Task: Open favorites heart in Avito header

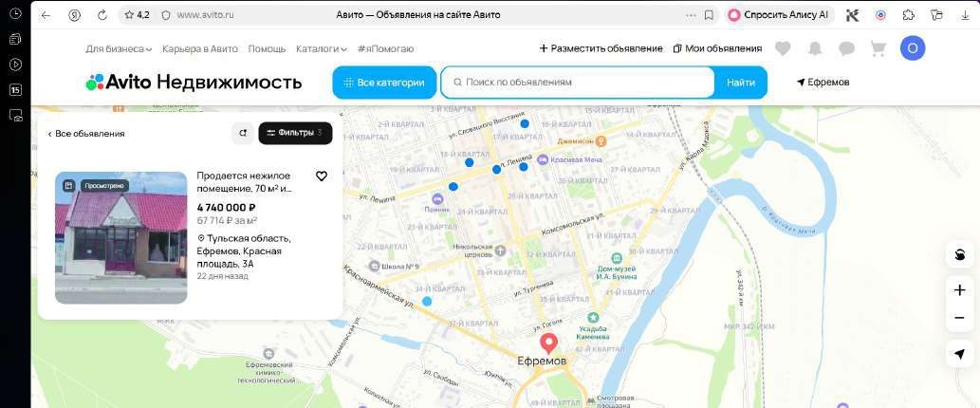Action: tap(783, 48)
